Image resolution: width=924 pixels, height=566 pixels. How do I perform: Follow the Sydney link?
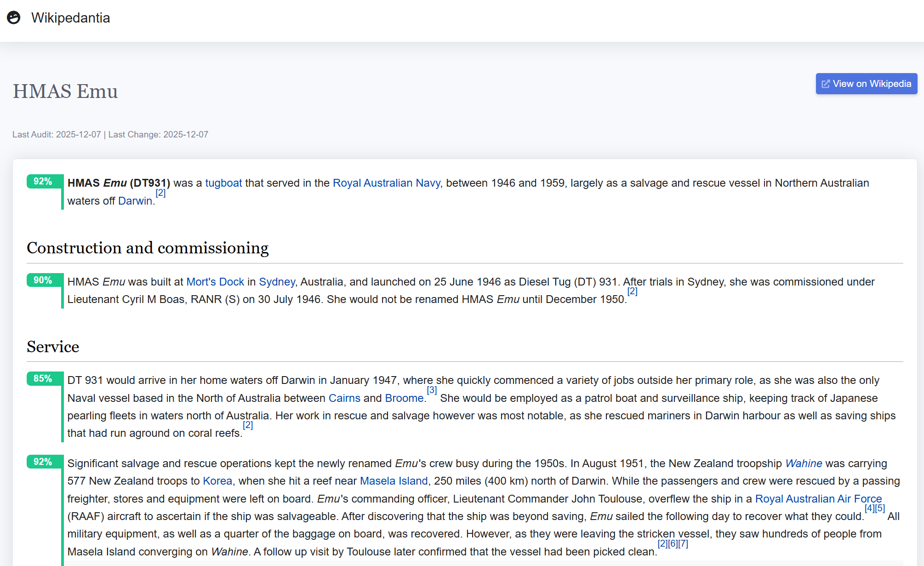click(277, 282)
